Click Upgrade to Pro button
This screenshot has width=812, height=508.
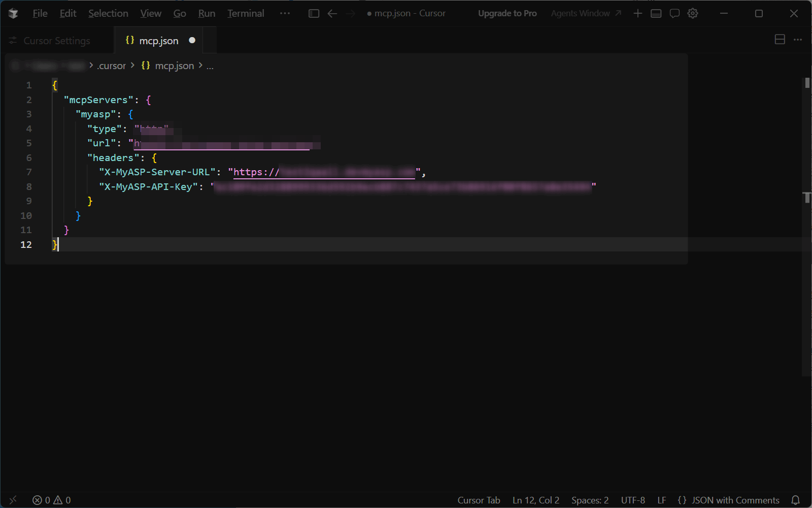coord(507,14)
